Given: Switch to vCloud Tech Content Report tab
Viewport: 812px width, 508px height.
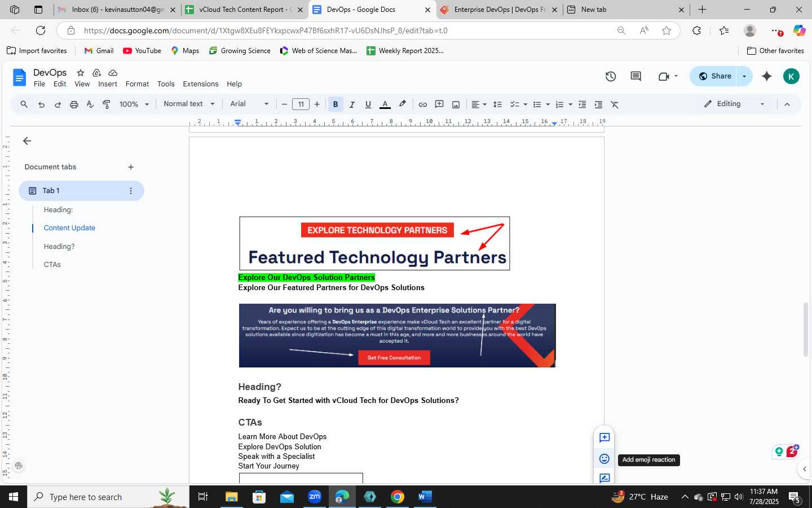Looking at the screenshot, I should [x=244, y=10].
